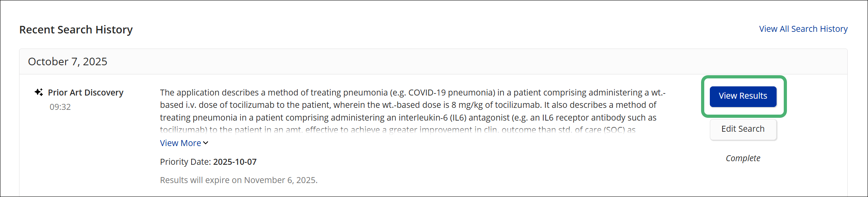868x197 pixels.
Task: Click the Complete status text
Action: click(743, 158)
